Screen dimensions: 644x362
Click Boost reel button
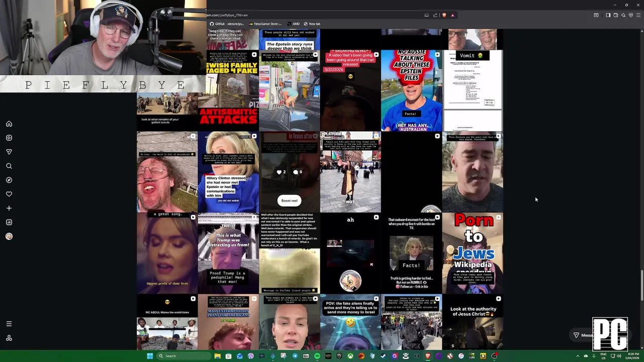(x=289, y=201)
